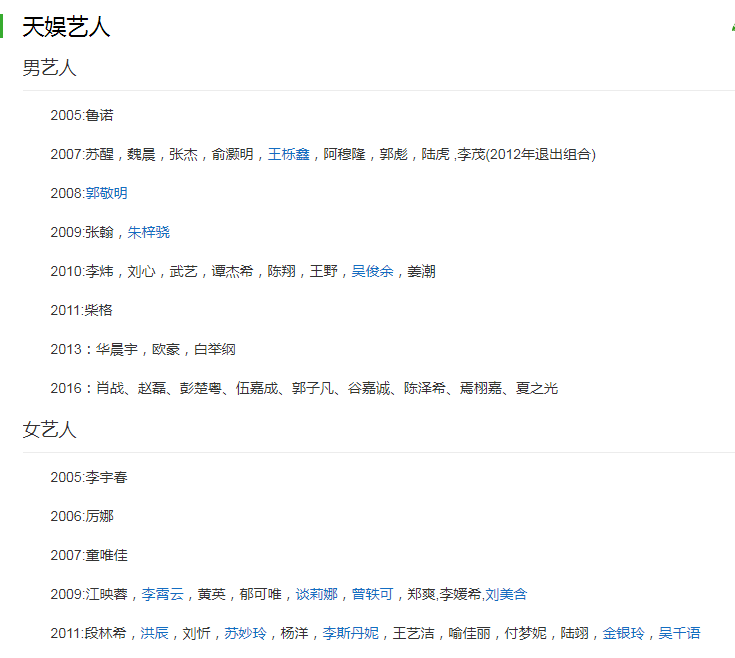The width and height of the screenshot is (735, 658).
Task: Open the 刘美含 link
Action: click(x=506, y=594)
